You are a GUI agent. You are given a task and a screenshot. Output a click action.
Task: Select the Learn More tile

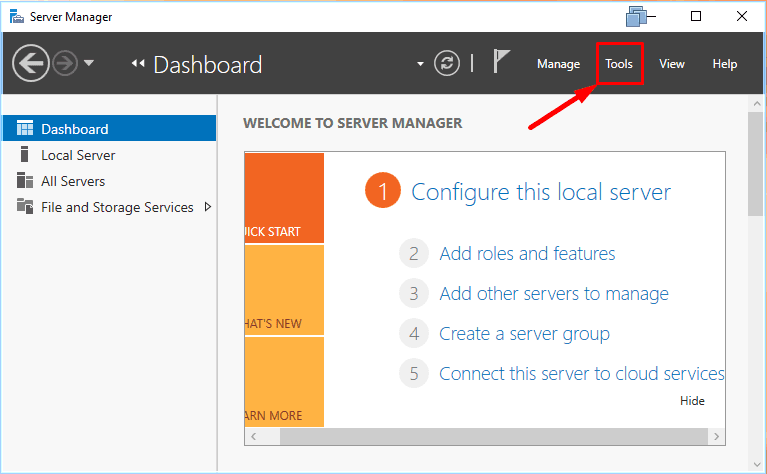284,382
